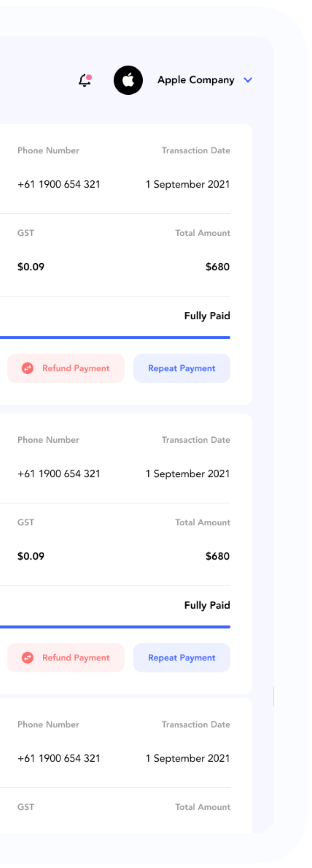Click the $0.09 GST value in second card
The image size is (312, 868).
tap(31, 556)
